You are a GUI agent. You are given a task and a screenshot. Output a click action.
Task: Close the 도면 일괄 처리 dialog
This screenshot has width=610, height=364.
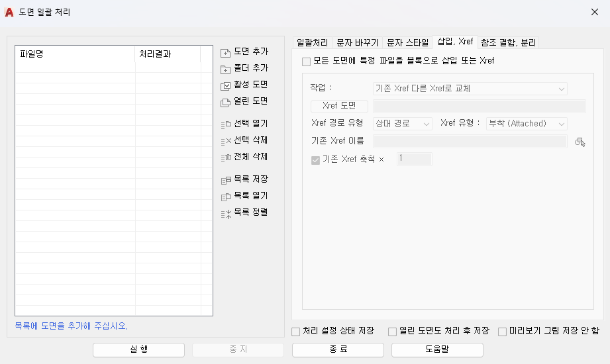click(x=595, y=12)
